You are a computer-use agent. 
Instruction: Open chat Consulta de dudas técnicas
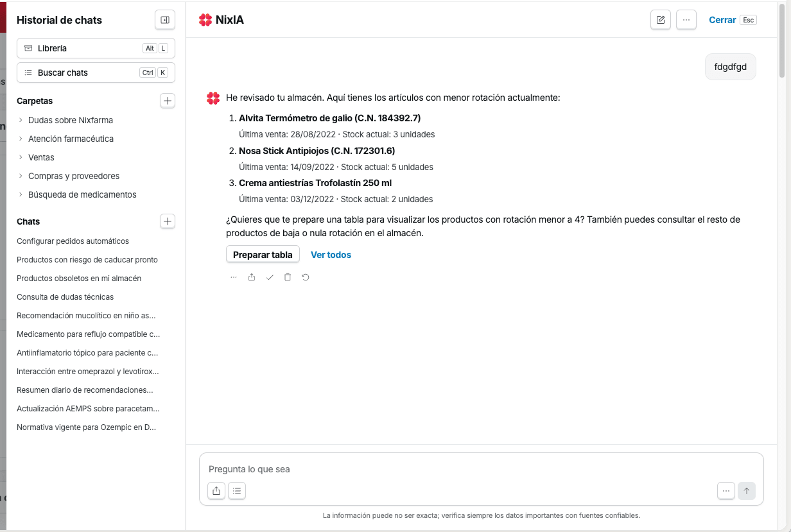point(65,297)
